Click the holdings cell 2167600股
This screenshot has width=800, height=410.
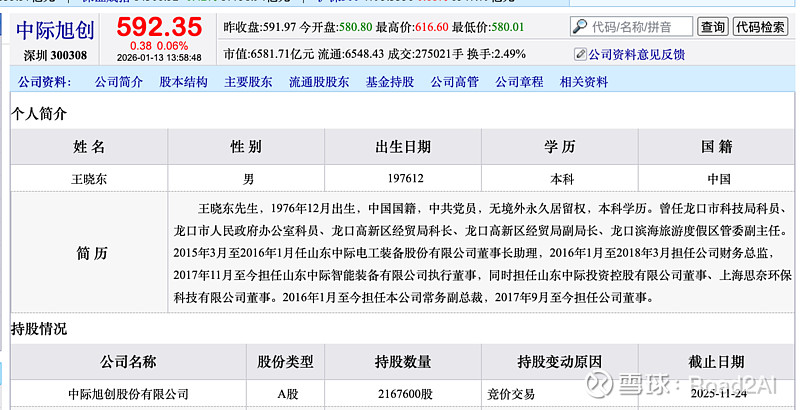[x=405, y=394]
